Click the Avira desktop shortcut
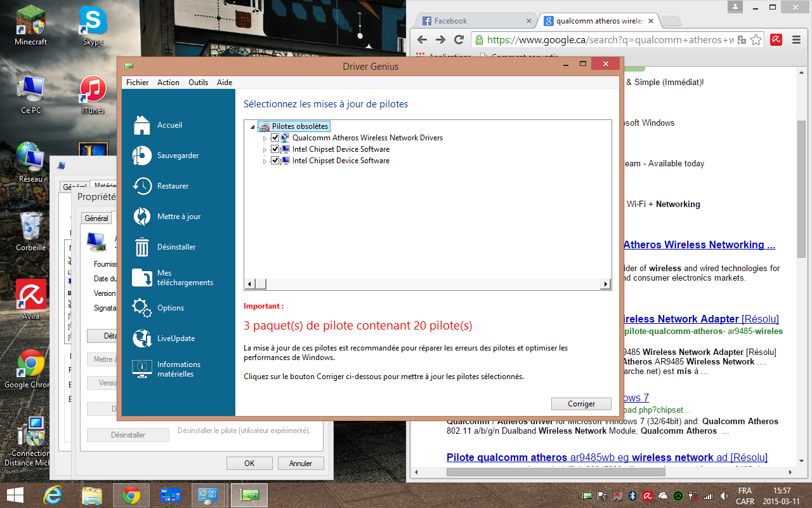Image resolution: width=812 pixels, height=508 pixels. pos(30,300)
